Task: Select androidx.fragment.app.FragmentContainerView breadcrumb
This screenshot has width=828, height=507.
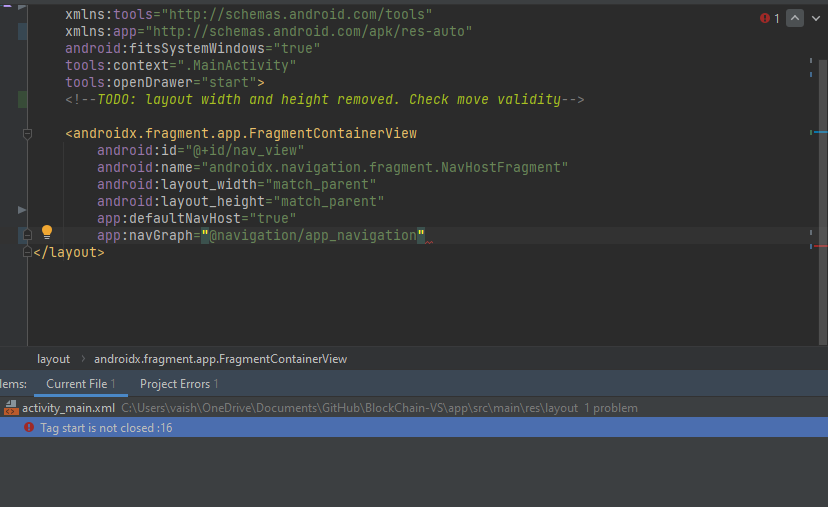Action: [220, 359]
